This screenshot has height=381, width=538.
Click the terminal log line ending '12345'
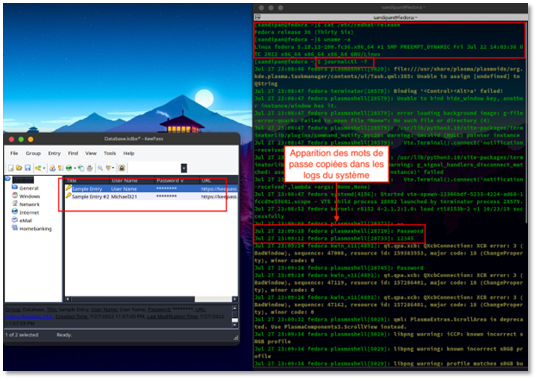(334, 239)
